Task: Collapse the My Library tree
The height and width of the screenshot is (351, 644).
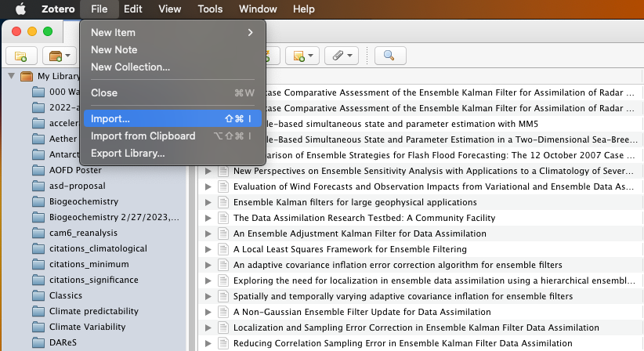Action: click(x=11, y=76)
